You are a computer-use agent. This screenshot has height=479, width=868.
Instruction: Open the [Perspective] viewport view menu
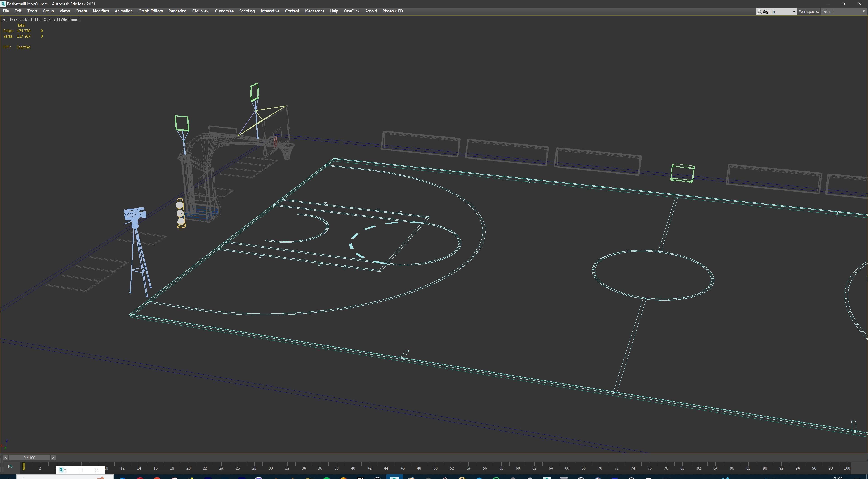[20, 19]
